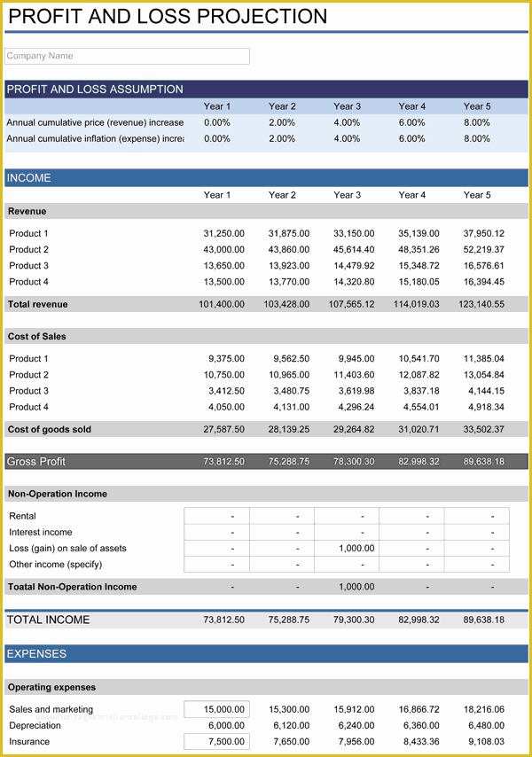The width and height of the screenshot is (532, 757).
Task: Click the PROFIT AND LOSS PROJECTION title
Action: click(168, 17)
